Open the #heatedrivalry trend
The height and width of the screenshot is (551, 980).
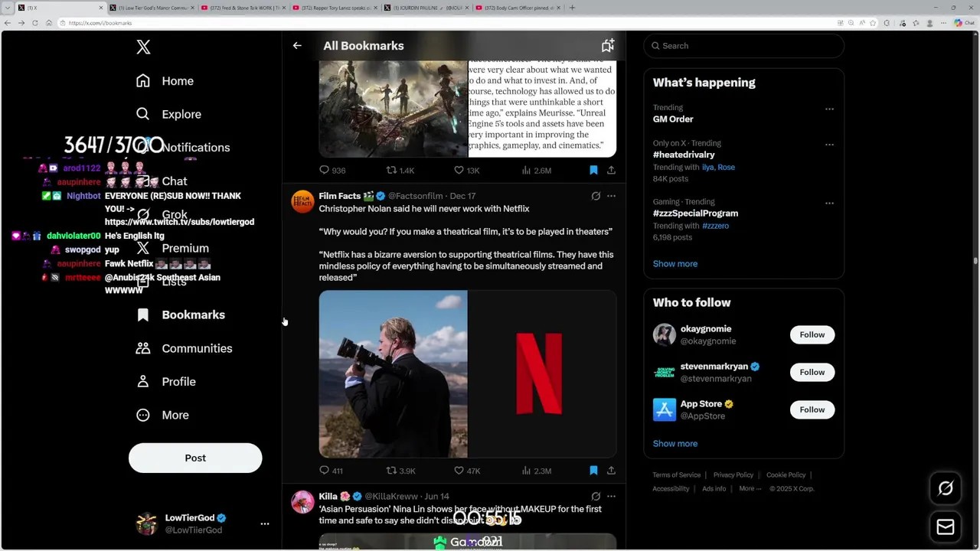[684, 155]
